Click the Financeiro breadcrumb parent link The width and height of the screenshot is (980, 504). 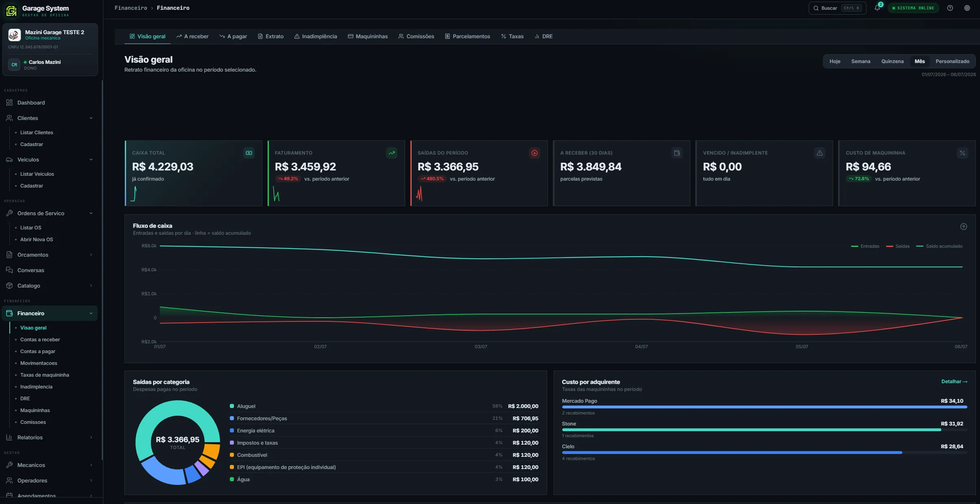click(131, 8)
